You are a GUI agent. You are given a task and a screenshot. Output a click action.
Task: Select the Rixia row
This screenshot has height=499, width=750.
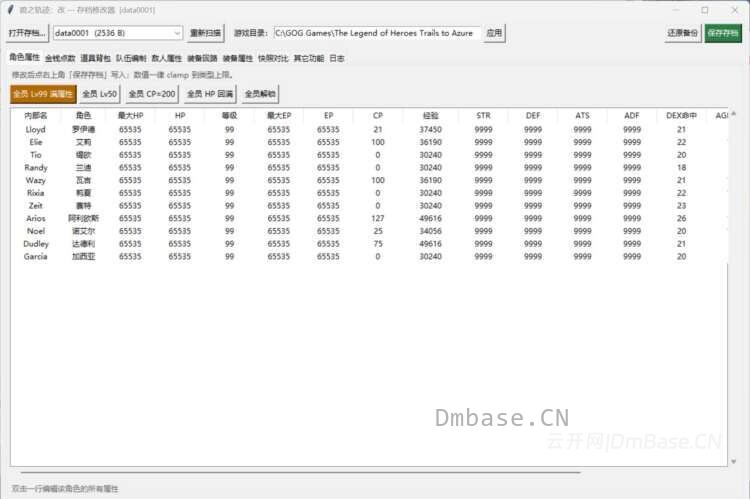369,193
